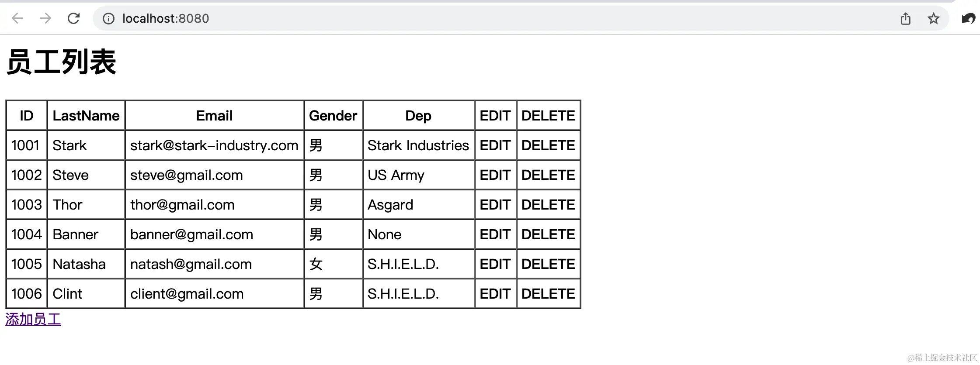Click the Email column header
The image size is (980, 365).
pyautogui.click(x=214, y=116)
